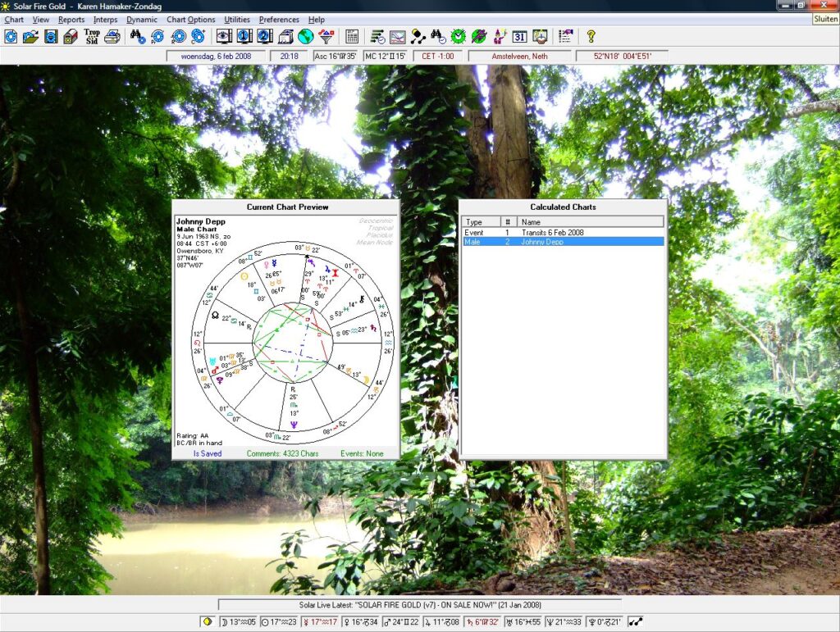Open the green clock icon
This screenshot has width=840, height=632.
(459, 36)
